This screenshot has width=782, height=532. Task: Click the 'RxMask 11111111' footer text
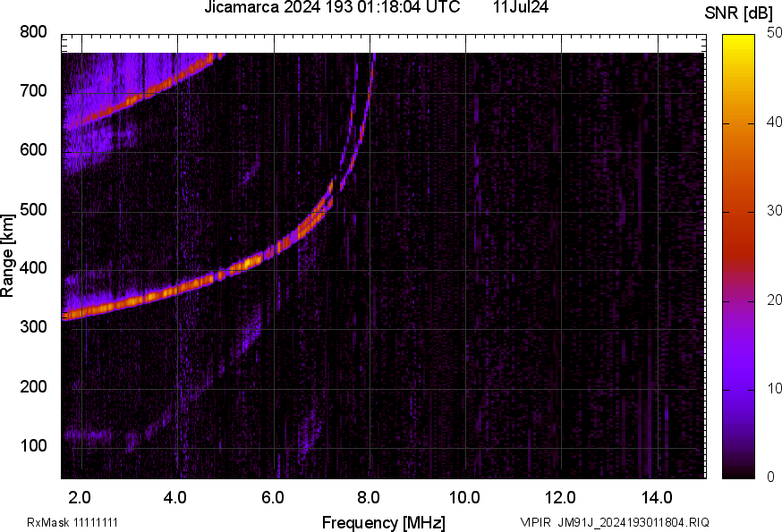pos(72,522)
